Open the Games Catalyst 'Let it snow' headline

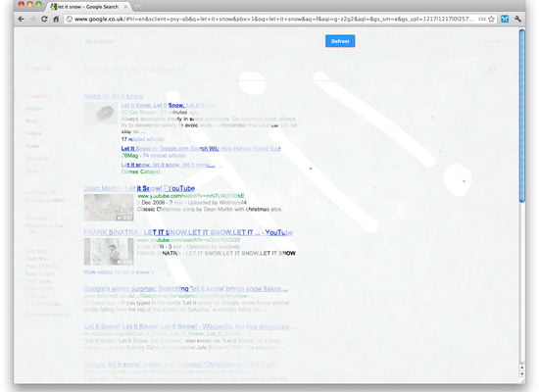pos(168,165)
